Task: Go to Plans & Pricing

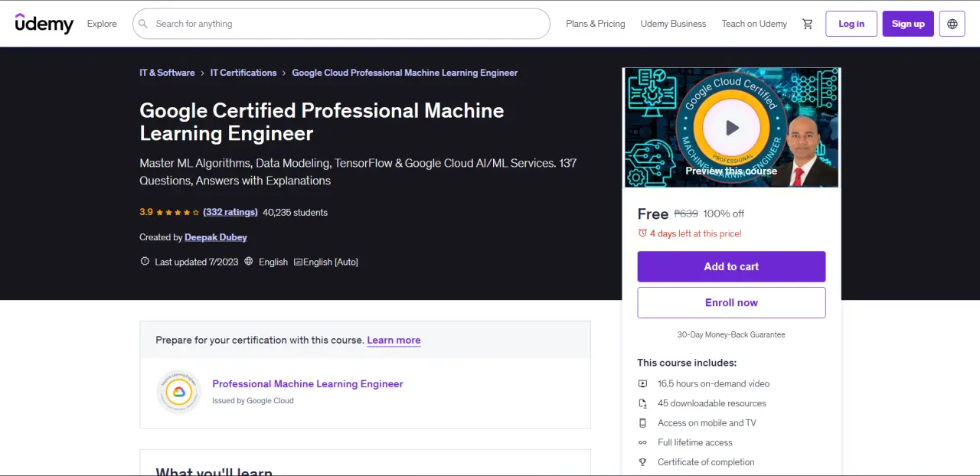Action: tap(596, 24)
